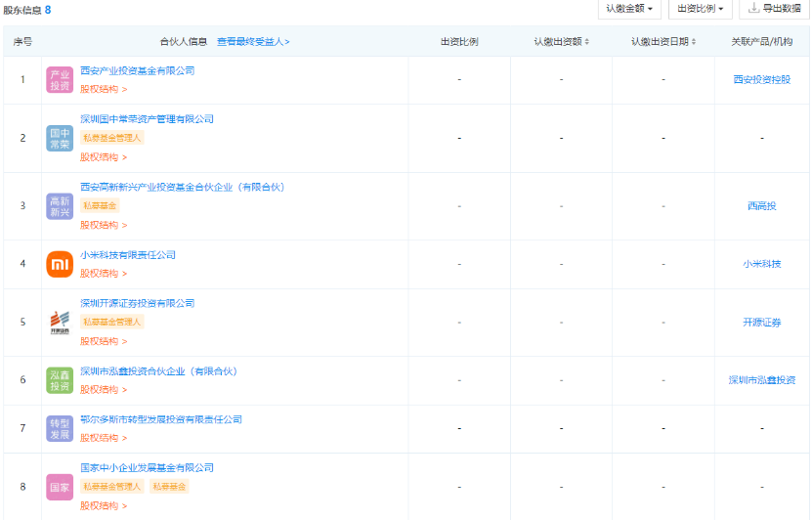Click 开源证券 related institution link
Screen dimensions: 812x521
point(762,323)
